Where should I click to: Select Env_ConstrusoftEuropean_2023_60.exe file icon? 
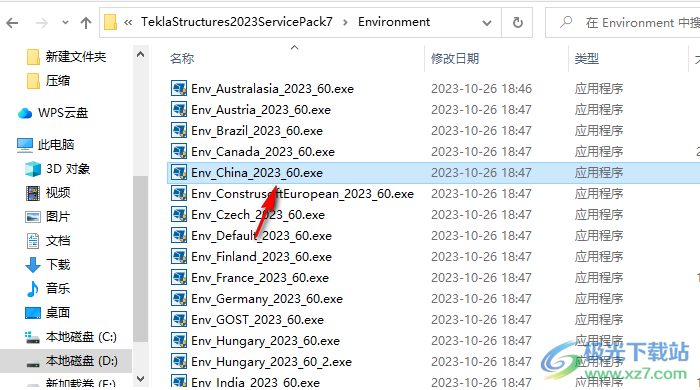coord(179,193)
